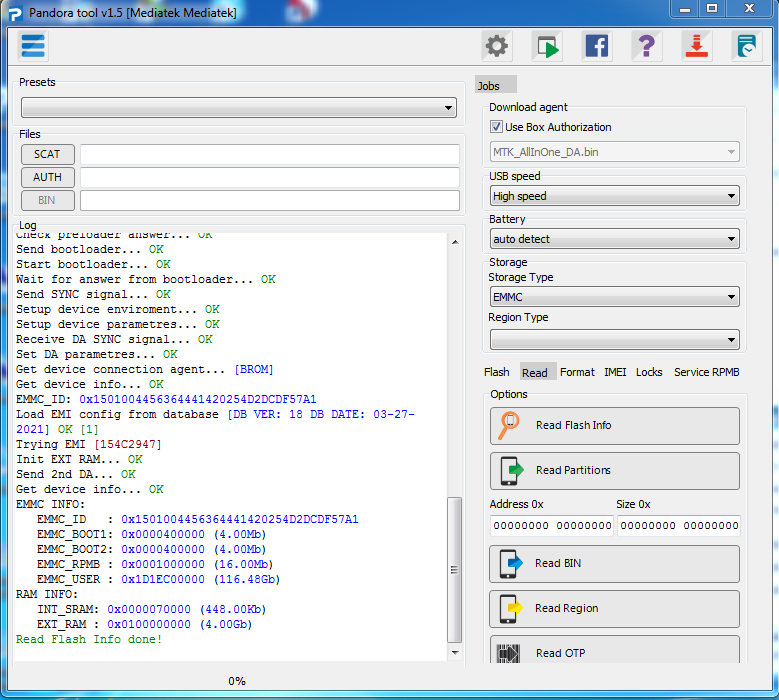Open the Region Type dropdown
The width and height of the screenshot is (779, 700).
615,340
